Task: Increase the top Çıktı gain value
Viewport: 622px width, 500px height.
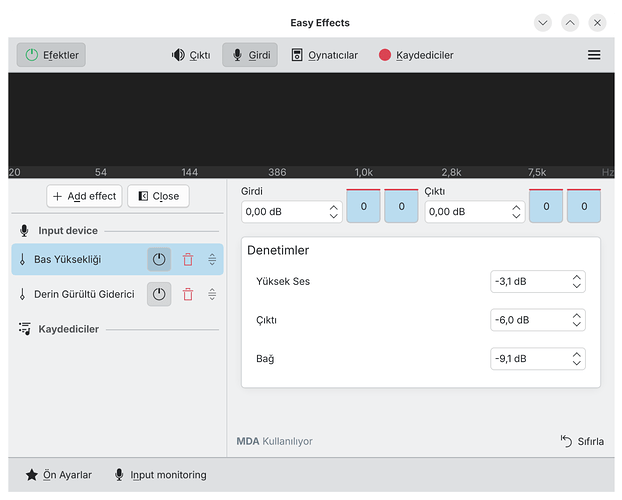Action: tap(516, 208)
